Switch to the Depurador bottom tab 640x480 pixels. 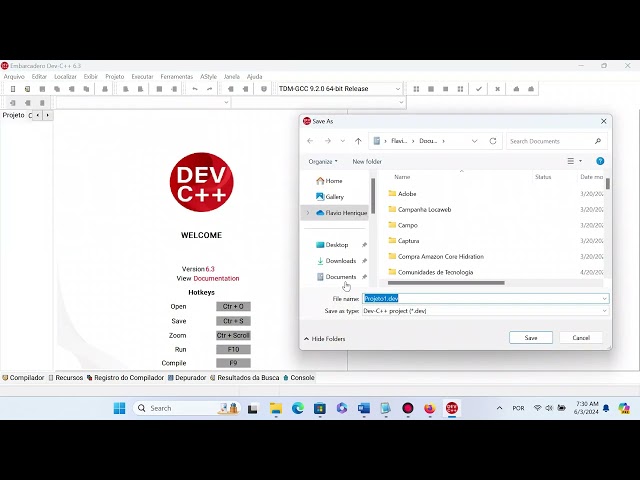click(187, 378)
